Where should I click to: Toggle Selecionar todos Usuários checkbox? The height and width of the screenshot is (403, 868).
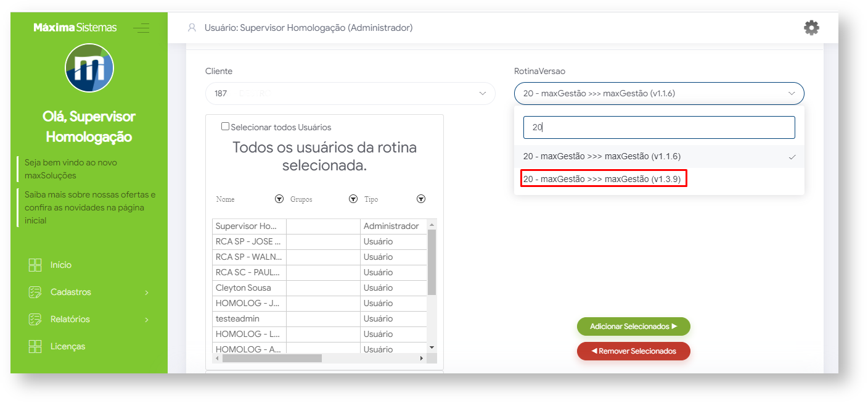[225, 127]
